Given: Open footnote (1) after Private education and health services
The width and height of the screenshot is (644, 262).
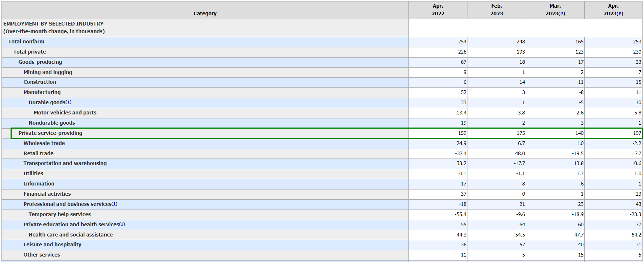Looking at the screenshot, I should tap(122, 224).
